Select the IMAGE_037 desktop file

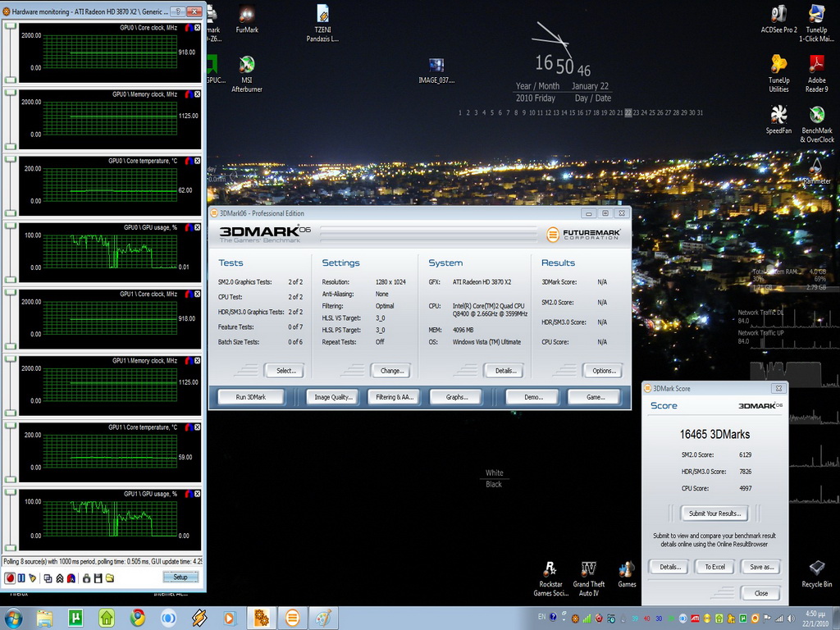coord(436,71)
